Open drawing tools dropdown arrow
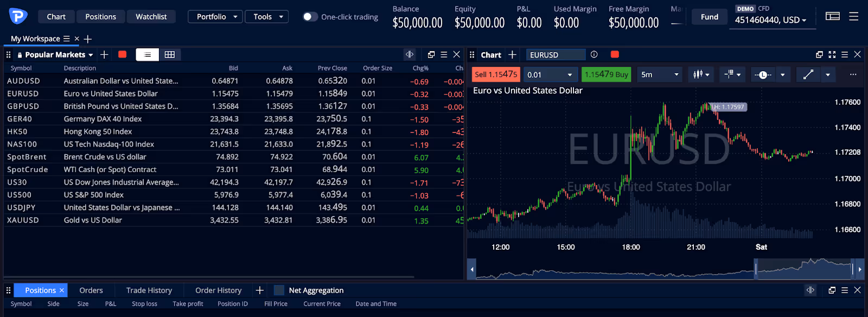Screen dimensions: 868x317 [828, 74]
